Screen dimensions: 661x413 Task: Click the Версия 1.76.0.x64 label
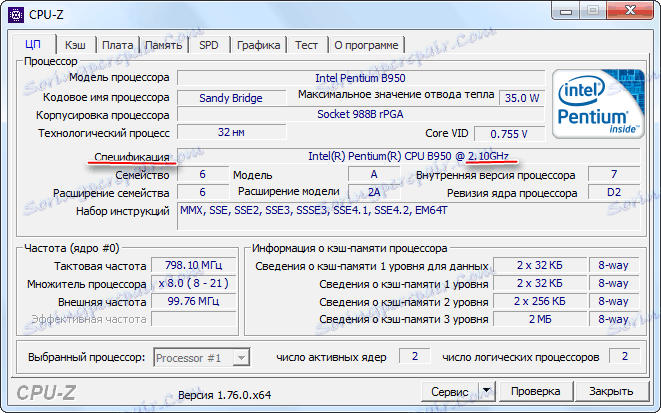[x=224, y=395]
